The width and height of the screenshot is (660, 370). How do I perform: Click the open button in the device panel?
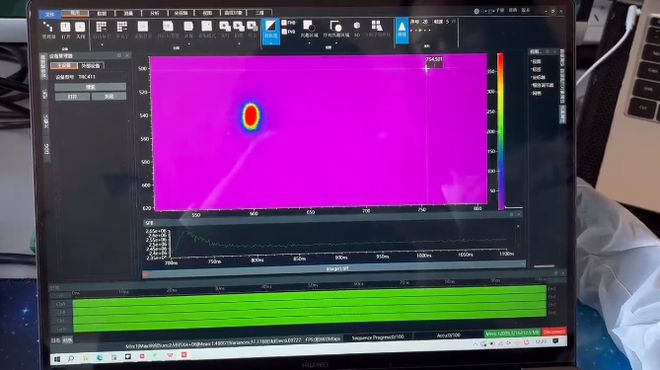pyautogui.click(x=72, y=97)
